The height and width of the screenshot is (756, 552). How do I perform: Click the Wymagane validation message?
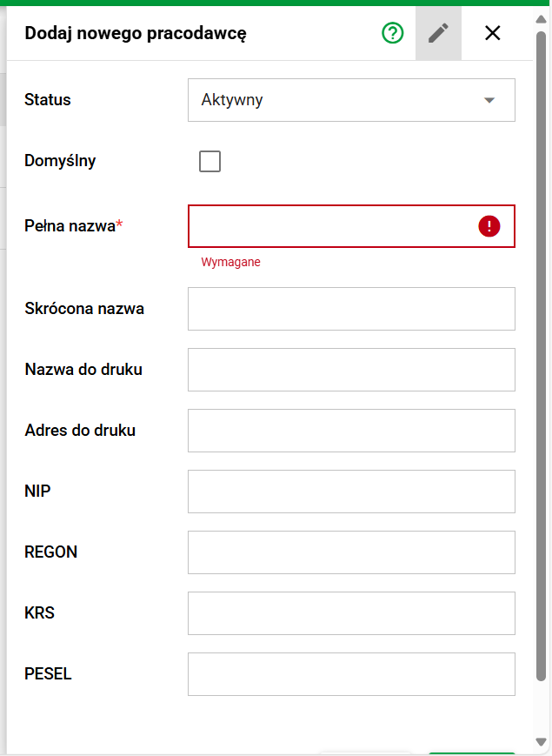(230, 262)
